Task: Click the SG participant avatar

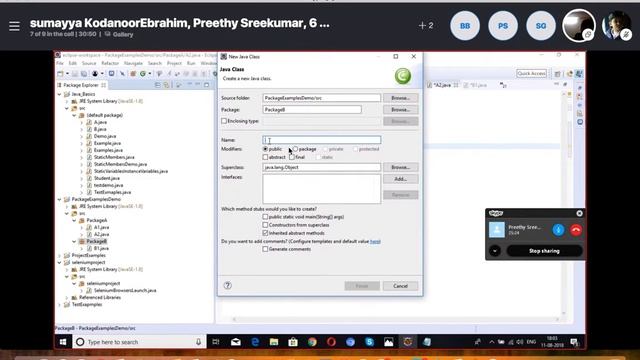Action: pyautogui.click(x=541, y=26)
